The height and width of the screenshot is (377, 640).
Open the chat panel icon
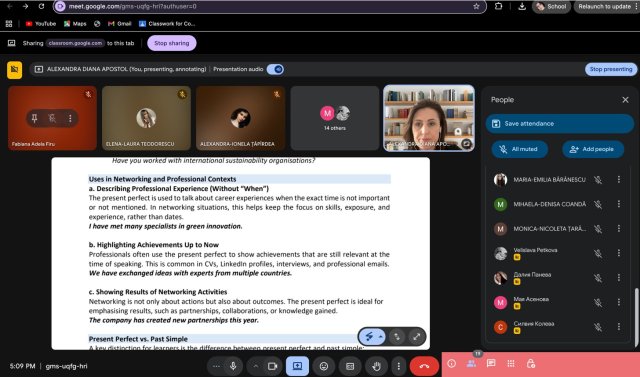(x=491, y=363)
